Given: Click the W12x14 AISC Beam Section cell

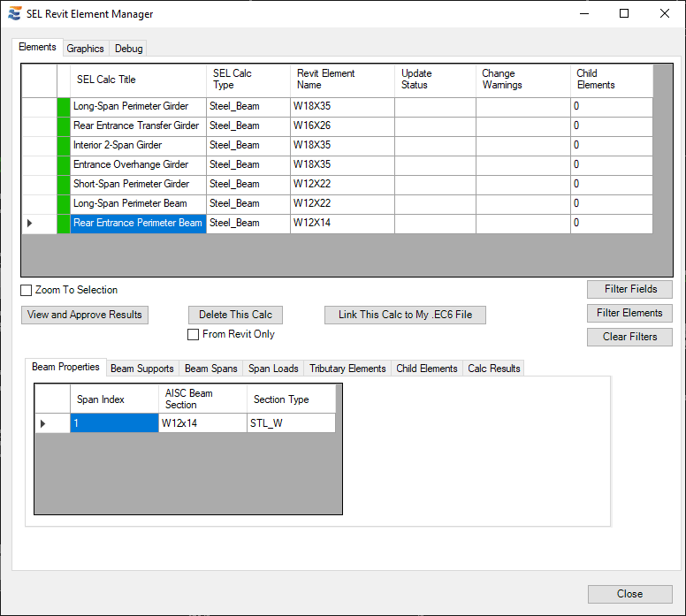Looking at the screenshot, I should coord(202,424).
